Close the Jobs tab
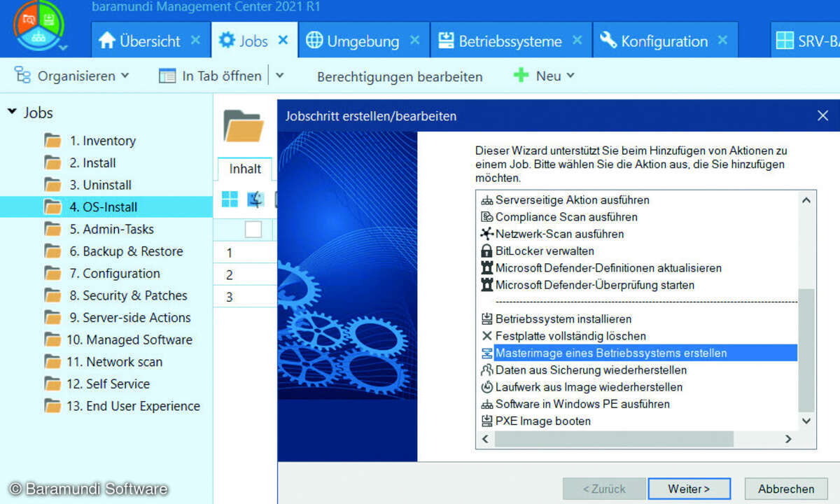The height and width of the screenshot is (504, 840). tap(283, 41)
